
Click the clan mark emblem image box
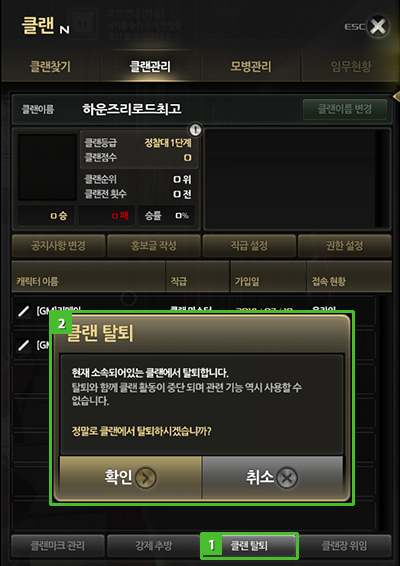pyautogui.click(x=47, y=167)
